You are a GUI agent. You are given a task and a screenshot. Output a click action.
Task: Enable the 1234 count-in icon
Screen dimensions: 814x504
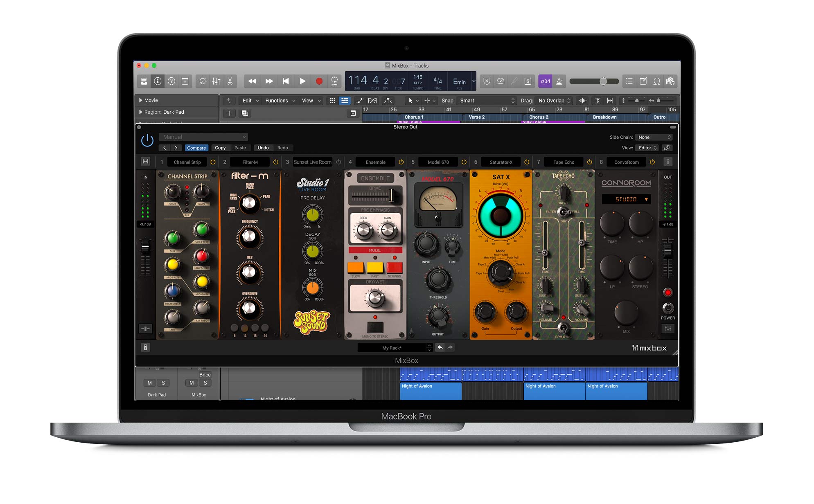[x=545, y=81]
